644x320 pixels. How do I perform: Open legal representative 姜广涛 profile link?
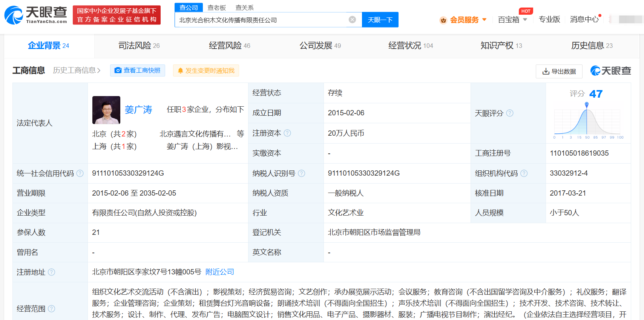tap(138, 110)
